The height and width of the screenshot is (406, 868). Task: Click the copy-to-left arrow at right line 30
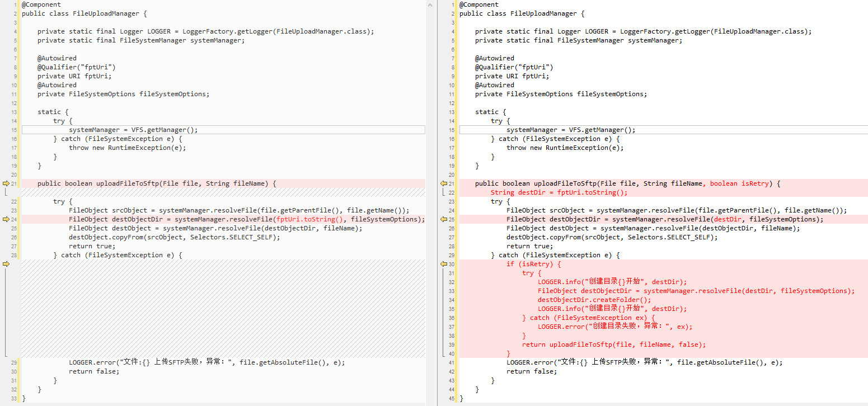pyautogui.click(x=444, y=264)
